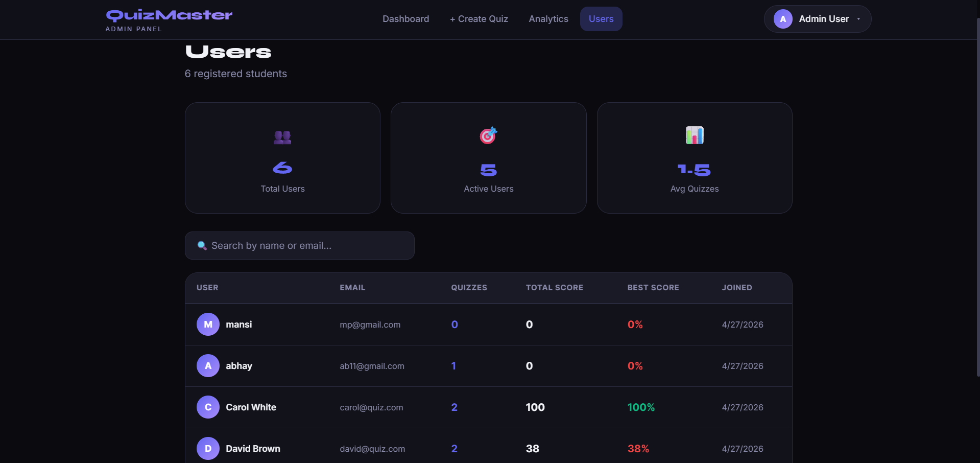Viewport: 980px width, 463px height.
Task: Click the Create Quiz button
Action: point(479,19)
